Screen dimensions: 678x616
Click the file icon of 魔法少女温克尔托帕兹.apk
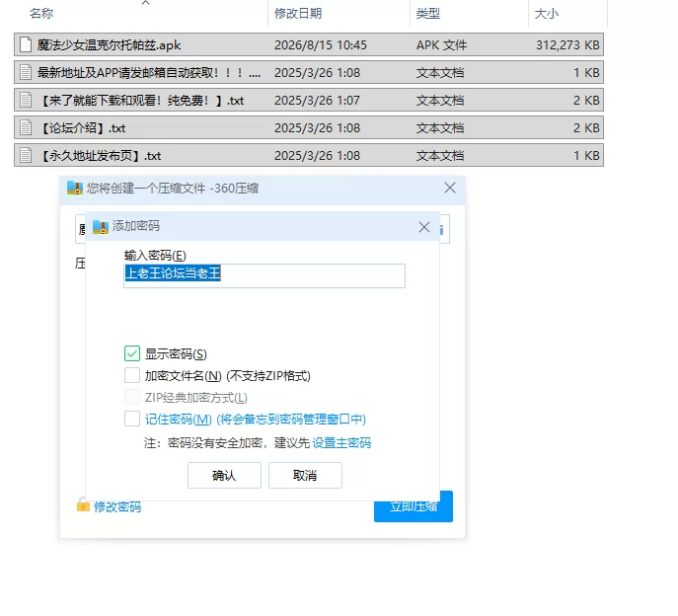tap(26, 44)
